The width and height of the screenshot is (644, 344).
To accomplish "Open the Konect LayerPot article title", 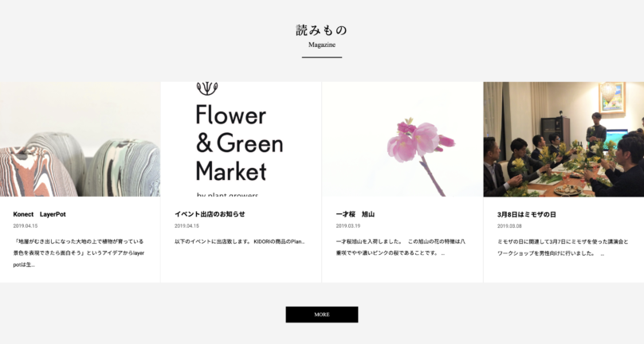I will point(39,214).
